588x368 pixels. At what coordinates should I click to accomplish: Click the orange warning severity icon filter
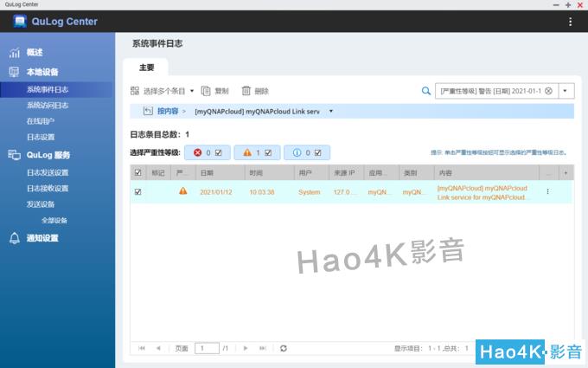247,153
